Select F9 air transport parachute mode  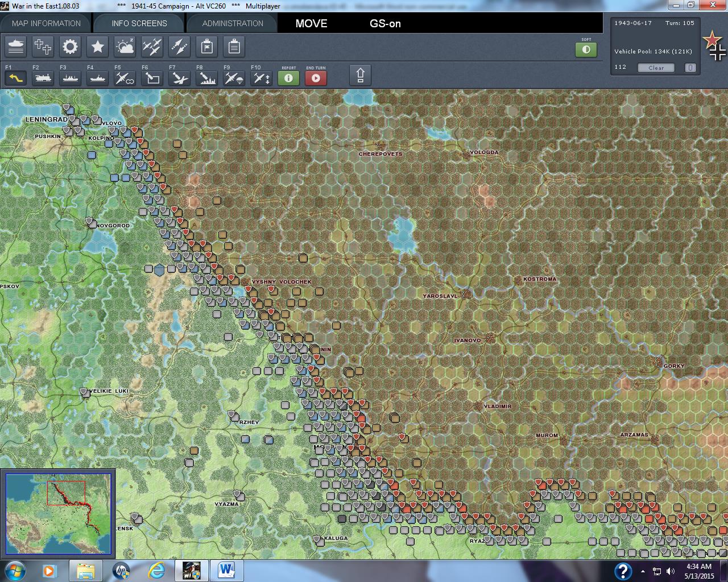(x=234, y=77)
